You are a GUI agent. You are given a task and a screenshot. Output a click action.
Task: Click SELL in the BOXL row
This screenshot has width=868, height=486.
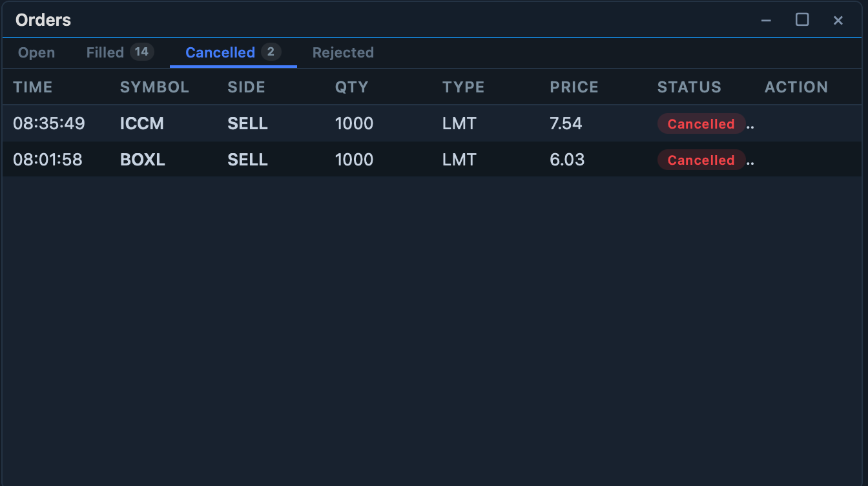247,160
